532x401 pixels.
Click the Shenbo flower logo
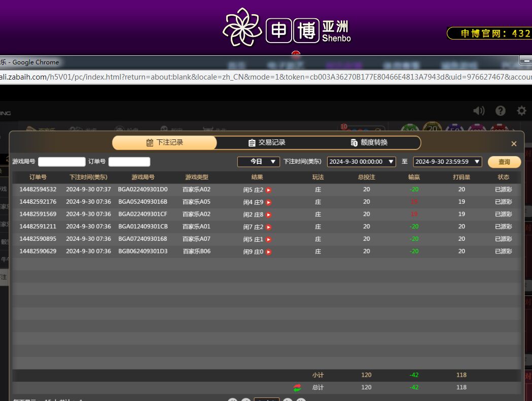pos(242,27)
